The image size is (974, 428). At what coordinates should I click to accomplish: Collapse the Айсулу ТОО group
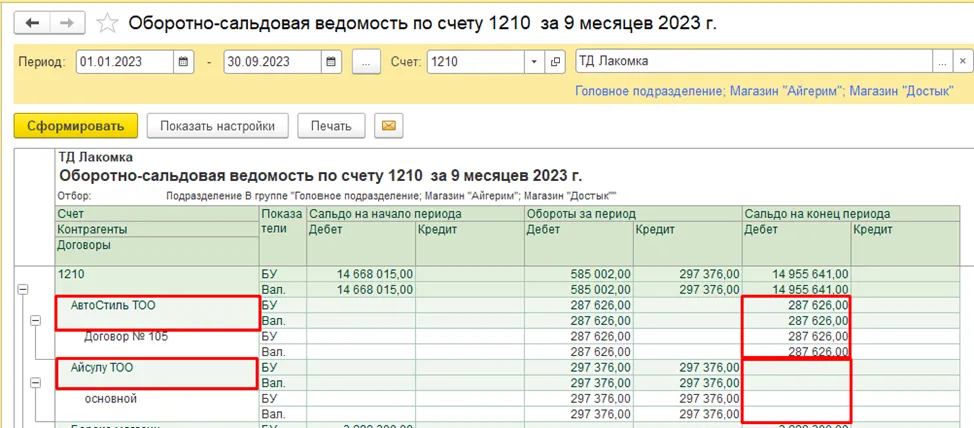35,383
